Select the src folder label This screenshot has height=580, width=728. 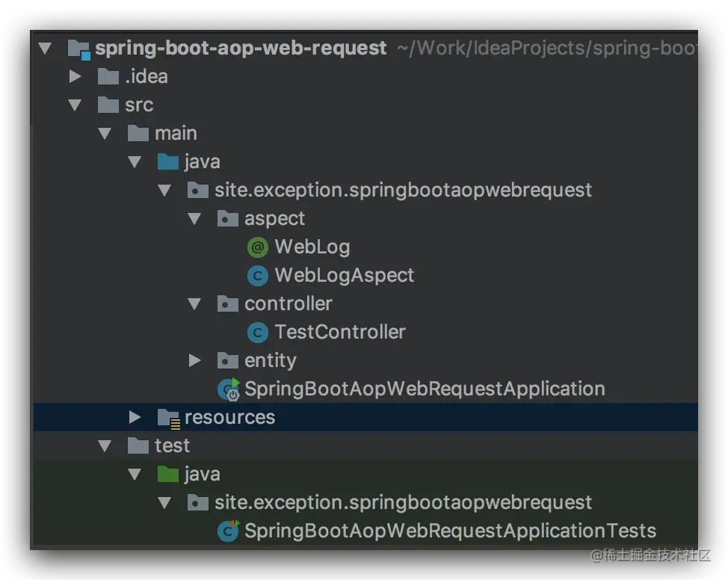tap(139, 105)
